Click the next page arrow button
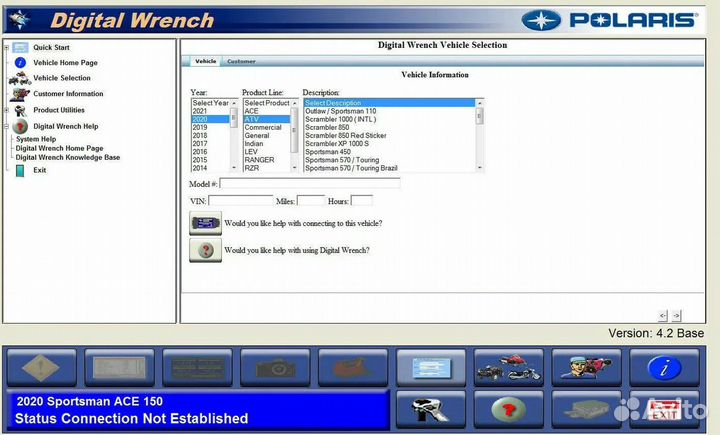The height and width of the screenshot is (435, 720). 676,316
